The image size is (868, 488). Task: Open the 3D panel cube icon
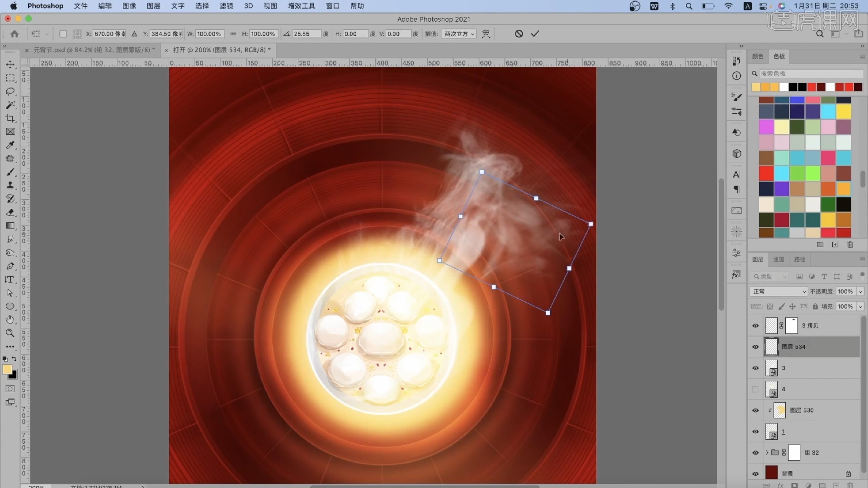pos(736,154)
